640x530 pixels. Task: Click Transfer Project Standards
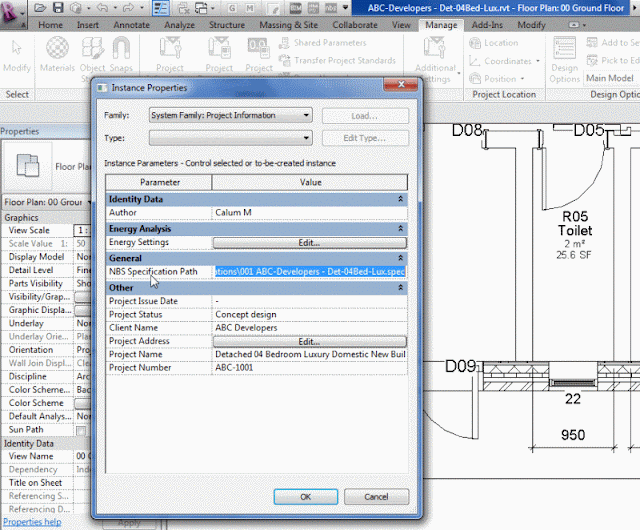[337, 60]
